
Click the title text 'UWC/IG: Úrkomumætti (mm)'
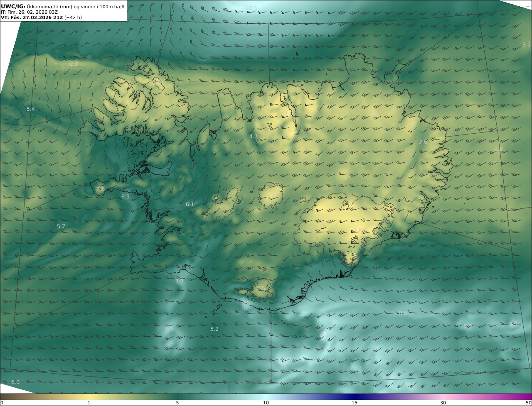point(37,6)
